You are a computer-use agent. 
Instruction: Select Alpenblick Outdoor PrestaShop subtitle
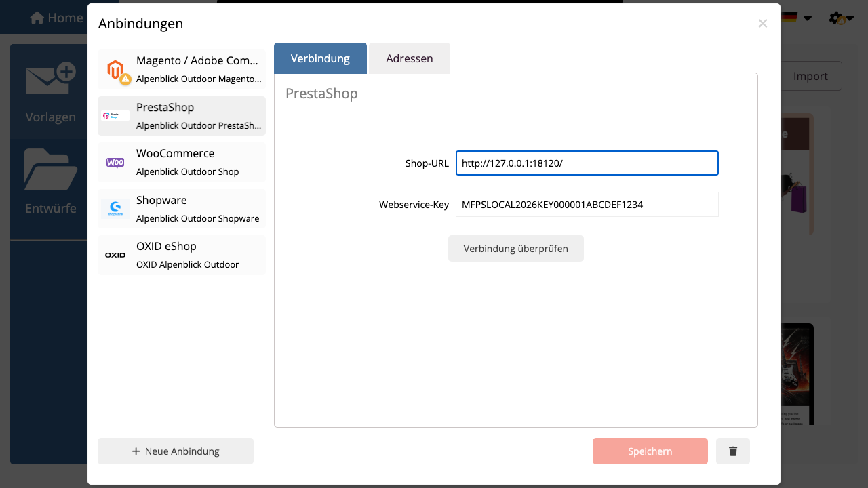[x=199, y=125]
